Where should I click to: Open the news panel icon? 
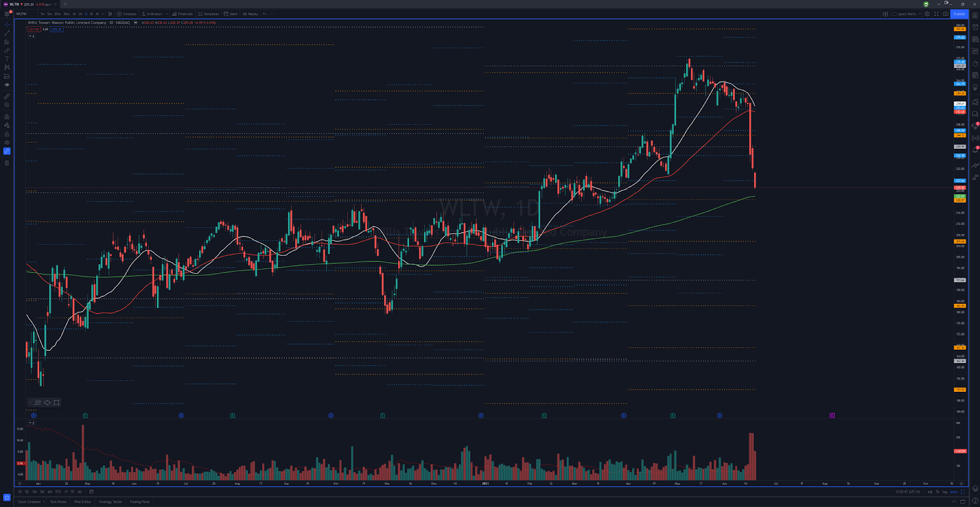pyautogui.click(x=975, y=39)
